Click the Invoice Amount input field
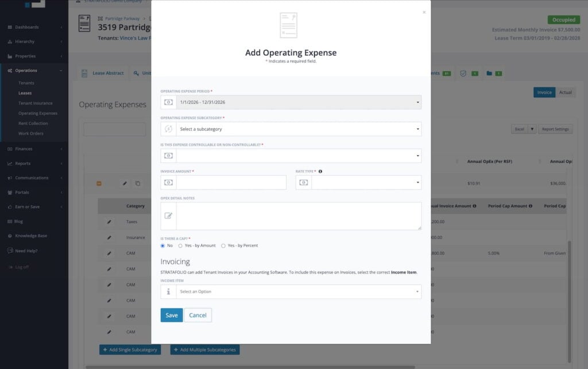 click(x=230, y=182)
